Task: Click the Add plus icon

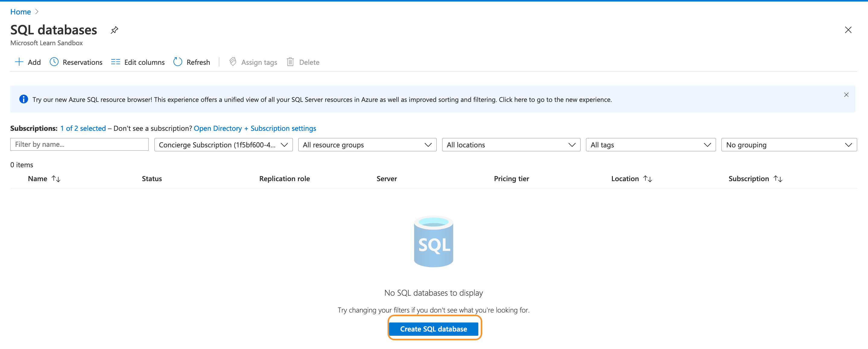Action: pos(19,62)
